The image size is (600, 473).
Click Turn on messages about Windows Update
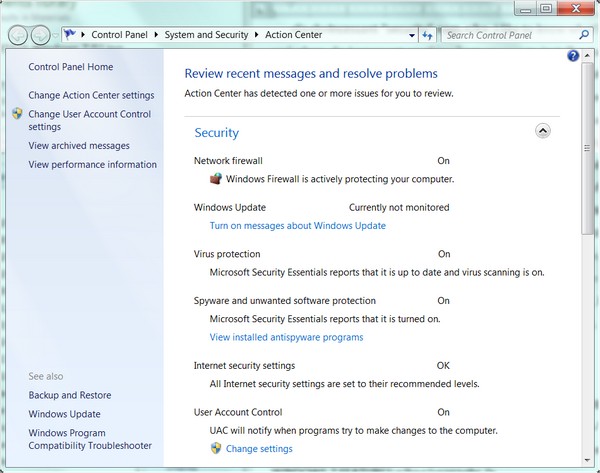(x=298, y=226)
